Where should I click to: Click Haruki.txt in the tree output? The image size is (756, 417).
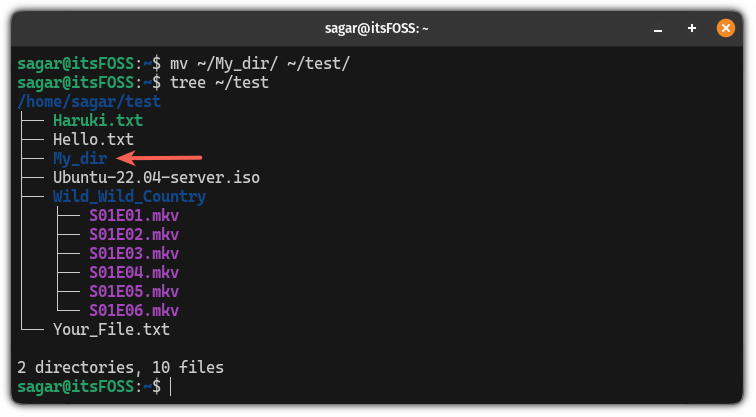(98, 120)
